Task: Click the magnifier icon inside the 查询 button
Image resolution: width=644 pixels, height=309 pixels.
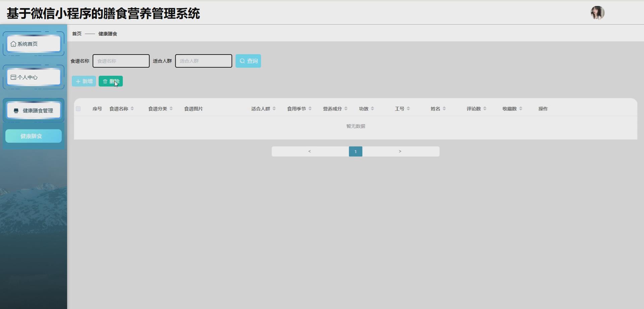Action: [243, 61]
